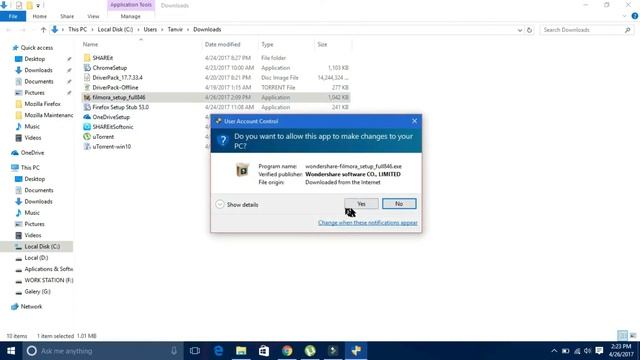The image size is (640, 360).
Task: Switch to large icons view icon
Action: 633,336
